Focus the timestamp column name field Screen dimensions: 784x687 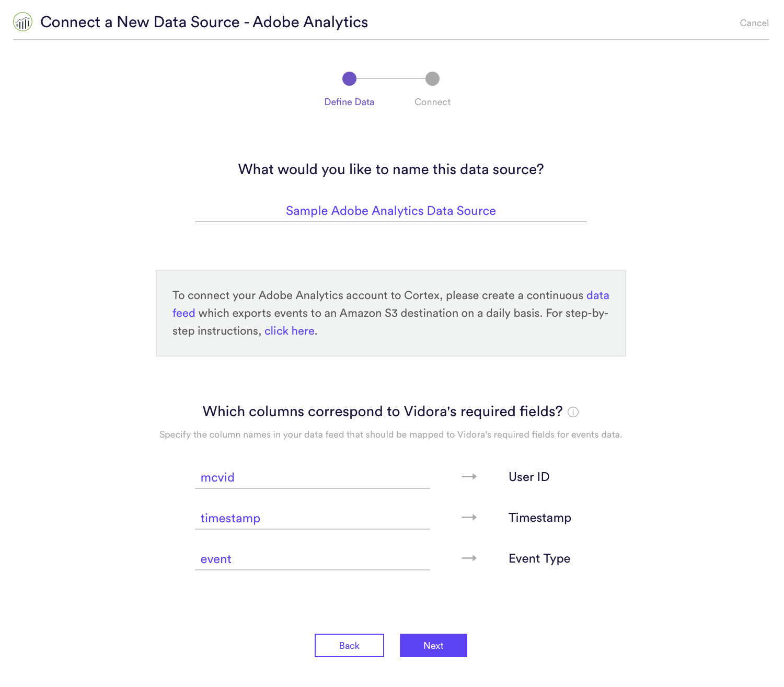(313, 518)
